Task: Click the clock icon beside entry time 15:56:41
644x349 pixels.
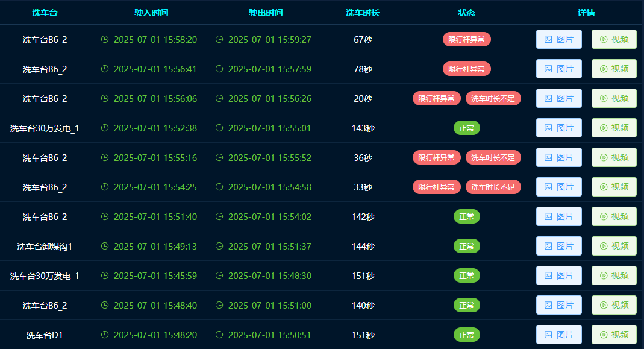Action: pos(105,69)
